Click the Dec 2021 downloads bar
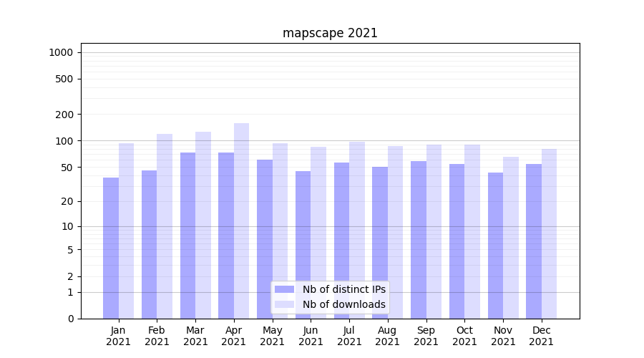The image size is (644, 358). 550,233
